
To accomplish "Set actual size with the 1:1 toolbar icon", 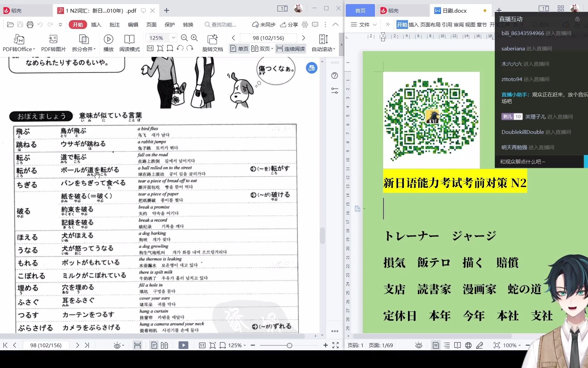I will click(150, 48).
